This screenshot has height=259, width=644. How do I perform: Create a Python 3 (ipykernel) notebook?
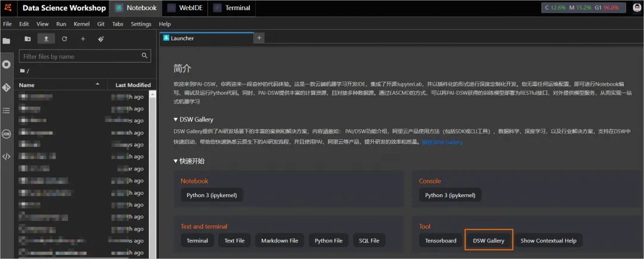tap(212, 195)
